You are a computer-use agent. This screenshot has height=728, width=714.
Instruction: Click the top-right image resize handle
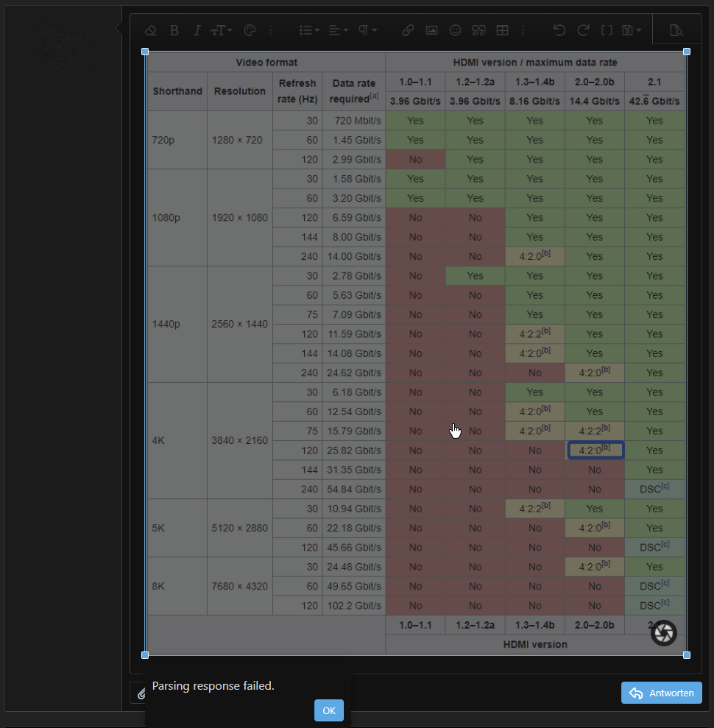[x=687, y=52]
